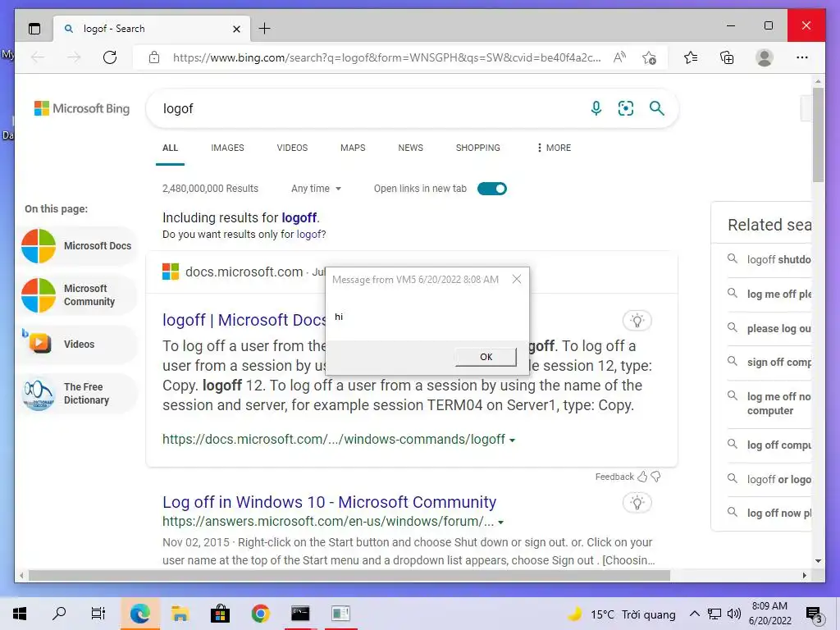Close the 'Message from VM5' dialog

[x=517, y=279]
